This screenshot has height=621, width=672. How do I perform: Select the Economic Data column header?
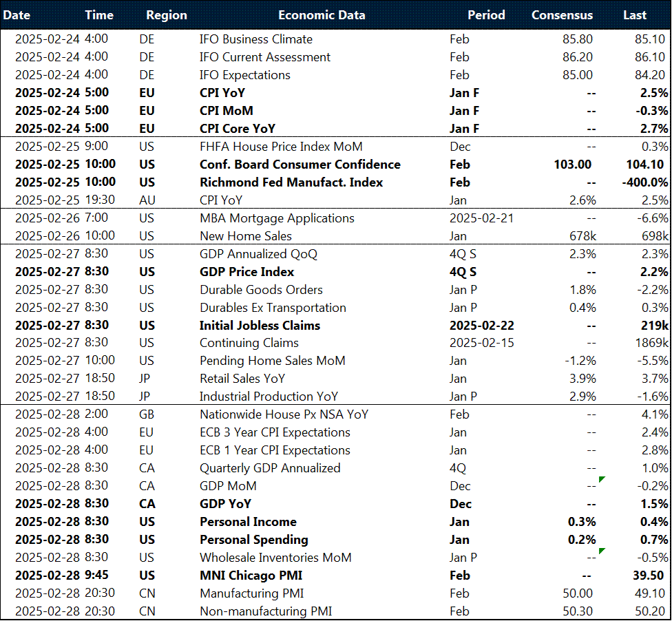pyautogui.click(x=322, y=14)
